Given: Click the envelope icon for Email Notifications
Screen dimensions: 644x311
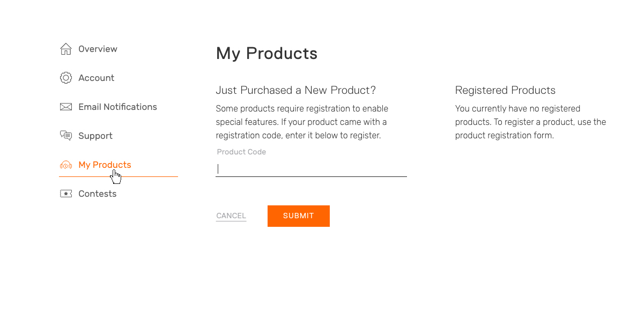Looking at the screenshot, I should (x=66, y=107).
